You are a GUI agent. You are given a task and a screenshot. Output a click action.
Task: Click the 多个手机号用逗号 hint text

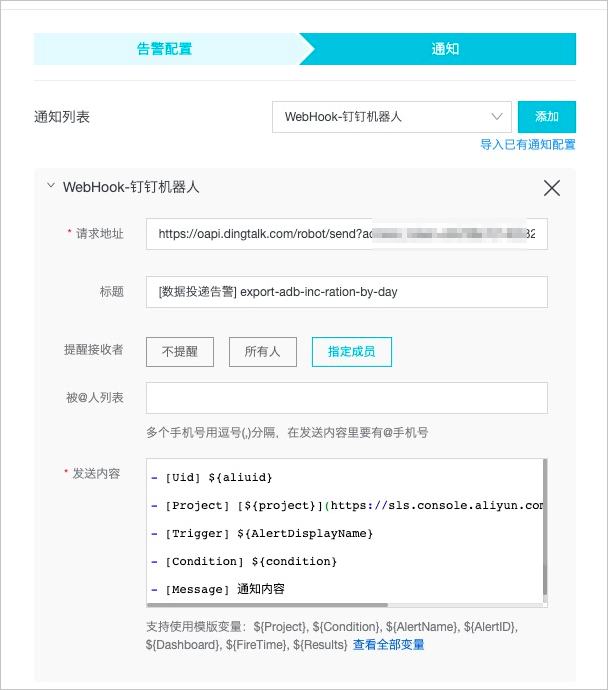287,433
